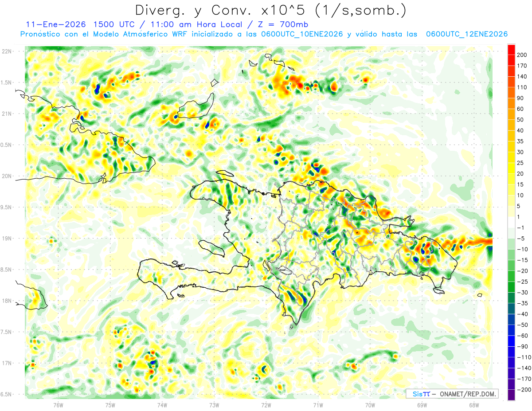Click the 0.5N latitude axis label

[x=7, y=145]
